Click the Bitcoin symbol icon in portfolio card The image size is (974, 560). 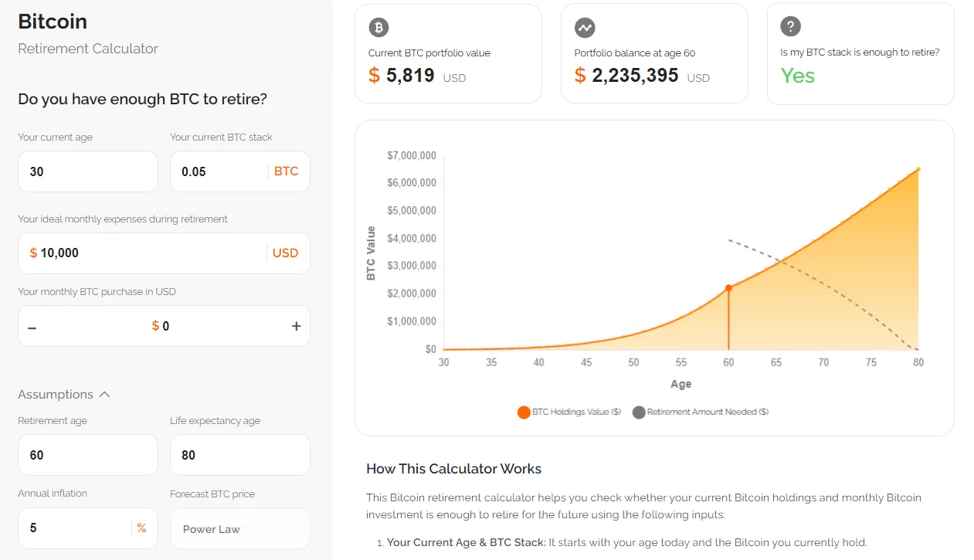point(378,28)
